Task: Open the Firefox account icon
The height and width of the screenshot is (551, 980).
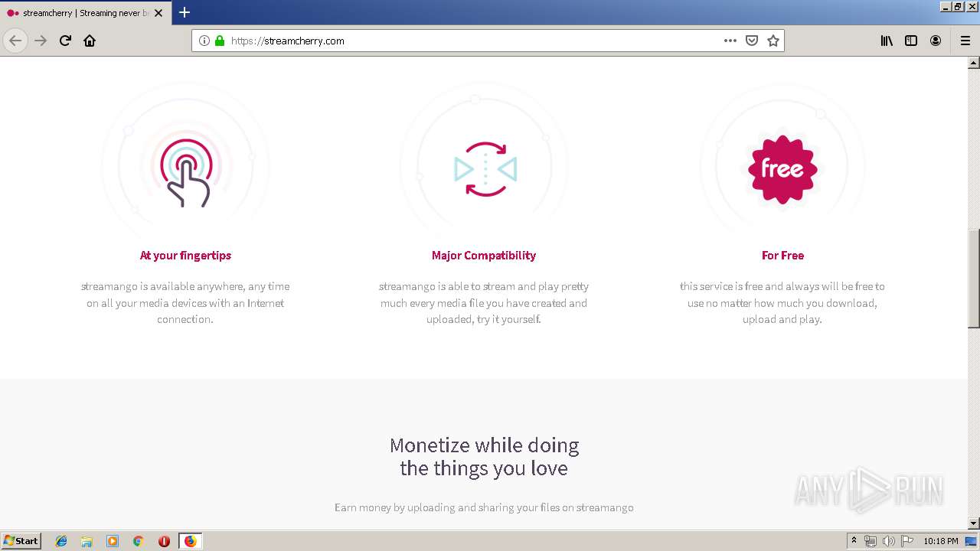Action: pos(936,41)
